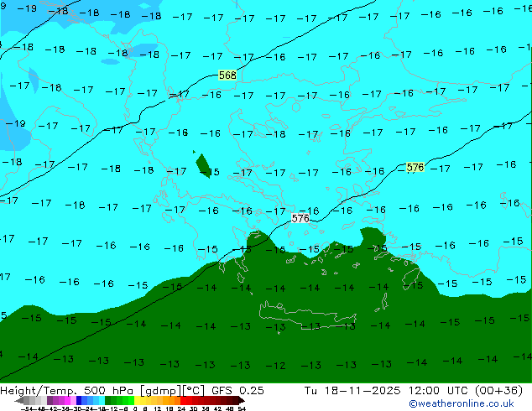Viewport: 532px width, 411px height.
Task: Click the gray left arrow of the color scale
Action: click(19, 401)
